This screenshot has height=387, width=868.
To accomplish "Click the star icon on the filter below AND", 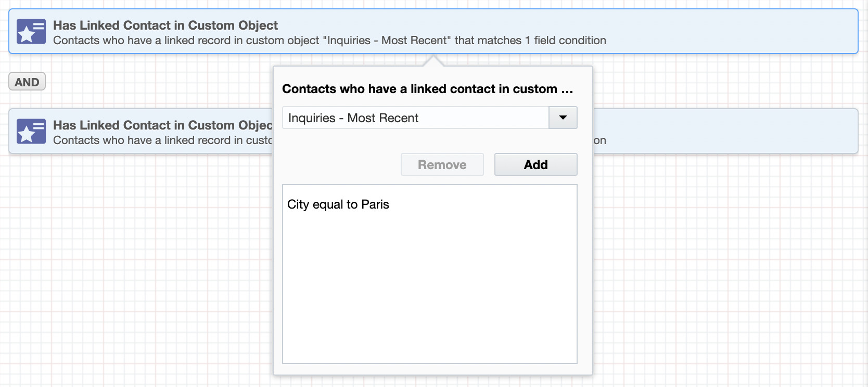I will pos(31,131).
